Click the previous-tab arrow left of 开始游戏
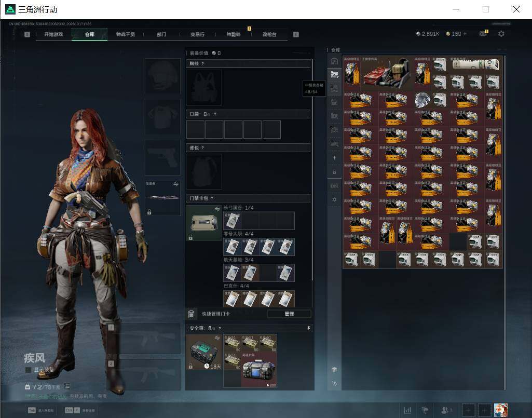The image size is (532, 418). pyautogui.click(x=27, y=34)
